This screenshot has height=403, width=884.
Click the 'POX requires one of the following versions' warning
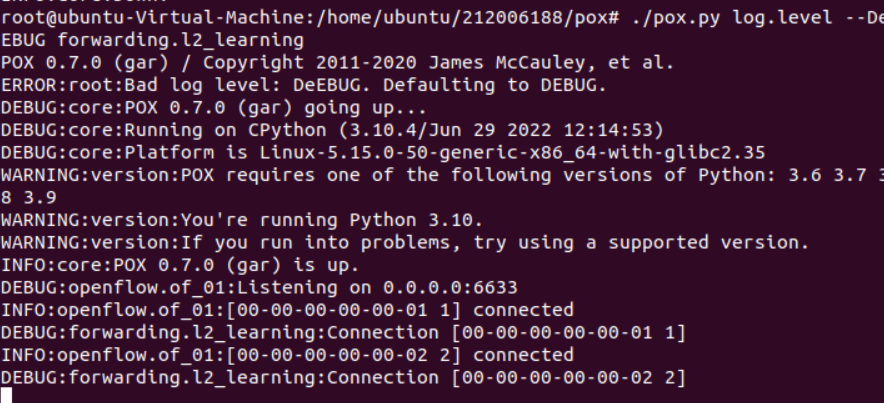tap(440, 176)
